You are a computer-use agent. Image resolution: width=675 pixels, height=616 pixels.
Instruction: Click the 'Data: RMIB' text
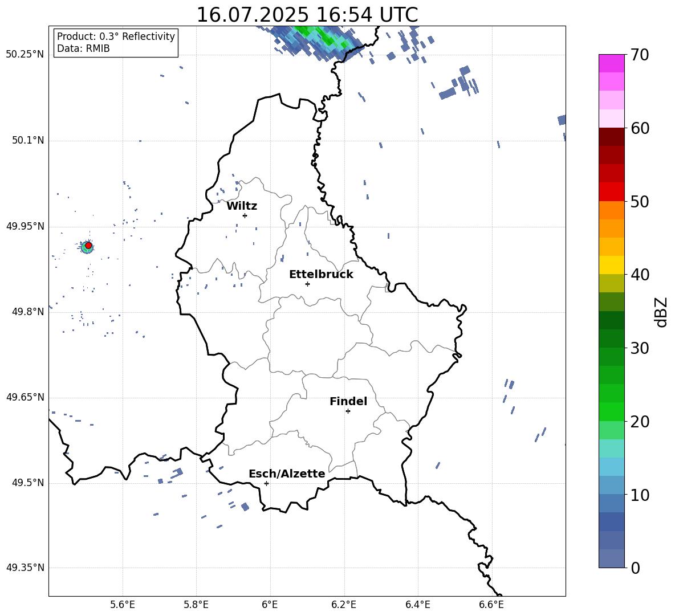click(x=83, y=48)
